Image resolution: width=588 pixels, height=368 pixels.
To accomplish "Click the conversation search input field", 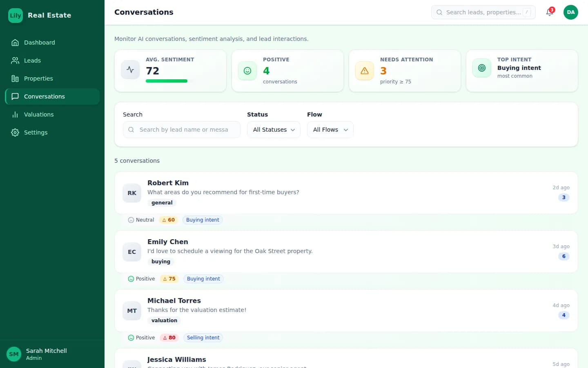I will pos(182,130).
